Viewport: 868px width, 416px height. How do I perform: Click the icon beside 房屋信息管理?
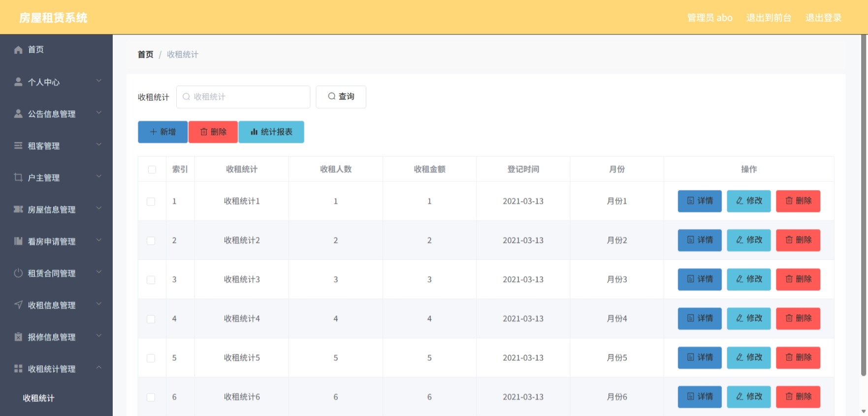(18, 209)
